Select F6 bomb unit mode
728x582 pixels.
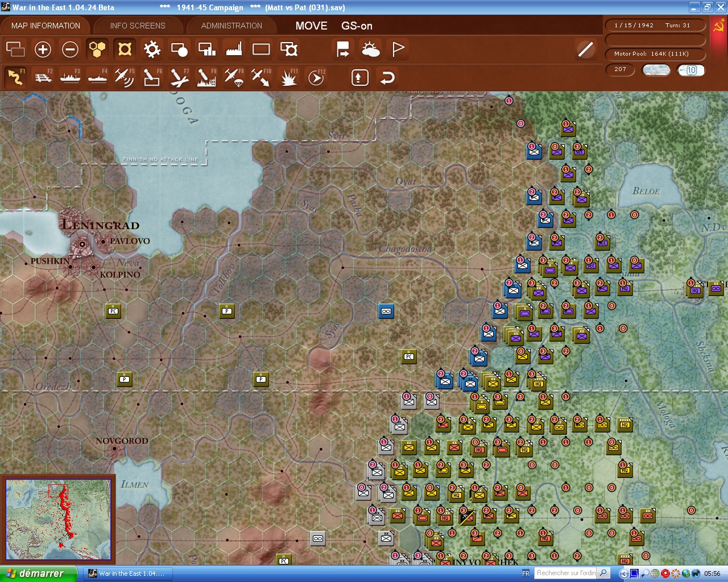[x=152, y=77]
